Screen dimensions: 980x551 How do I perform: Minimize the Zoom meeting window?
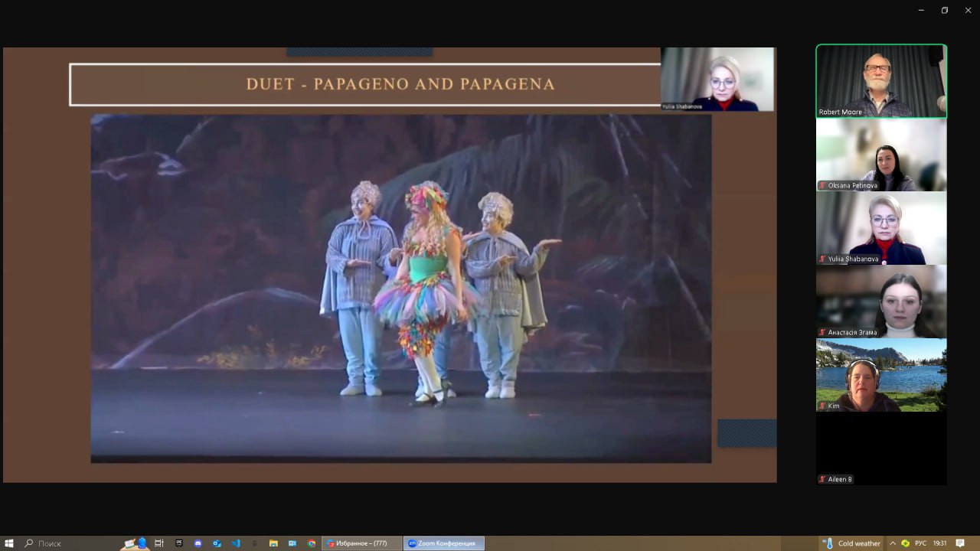click(921, 10)
